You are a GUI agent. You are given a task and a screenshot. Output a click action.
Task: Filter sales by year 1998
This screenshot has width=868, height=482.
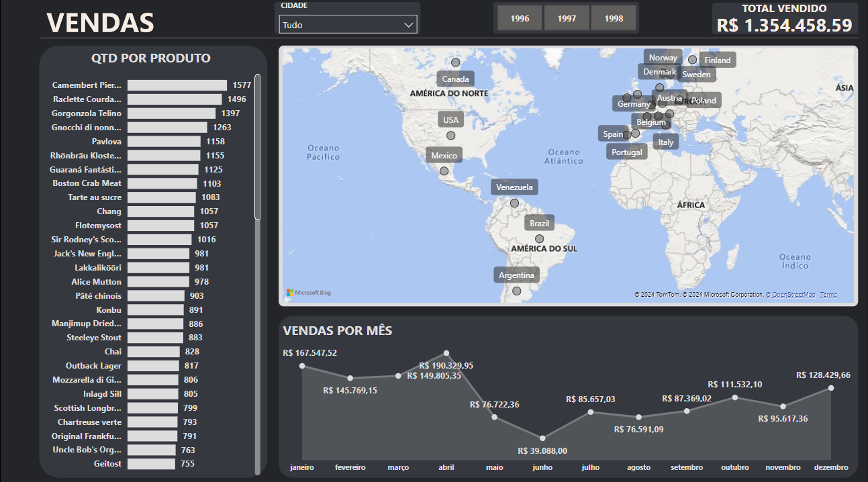[x=614, y=18]
